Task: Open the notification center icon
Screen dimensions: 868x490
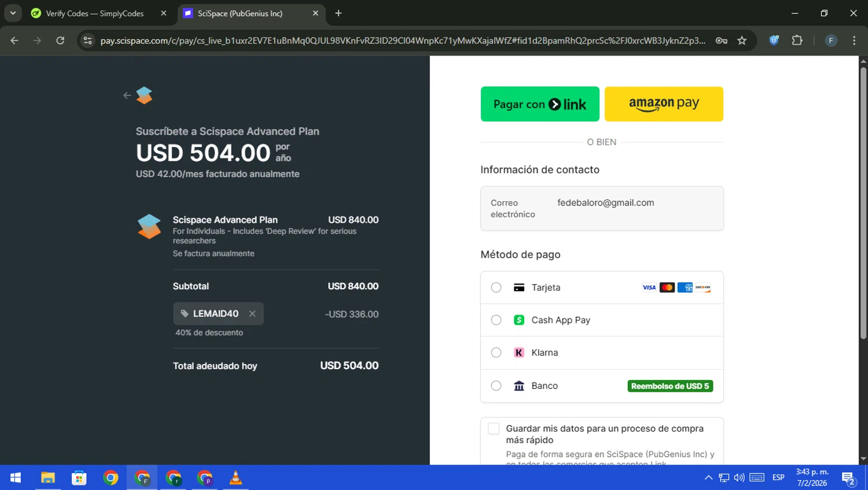Action: 848,478
